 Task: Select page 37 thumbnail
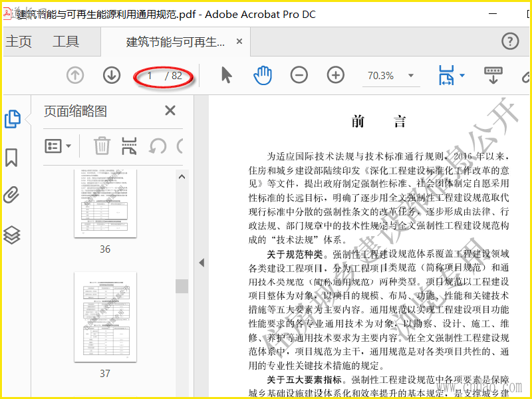[x=105, y=317]
